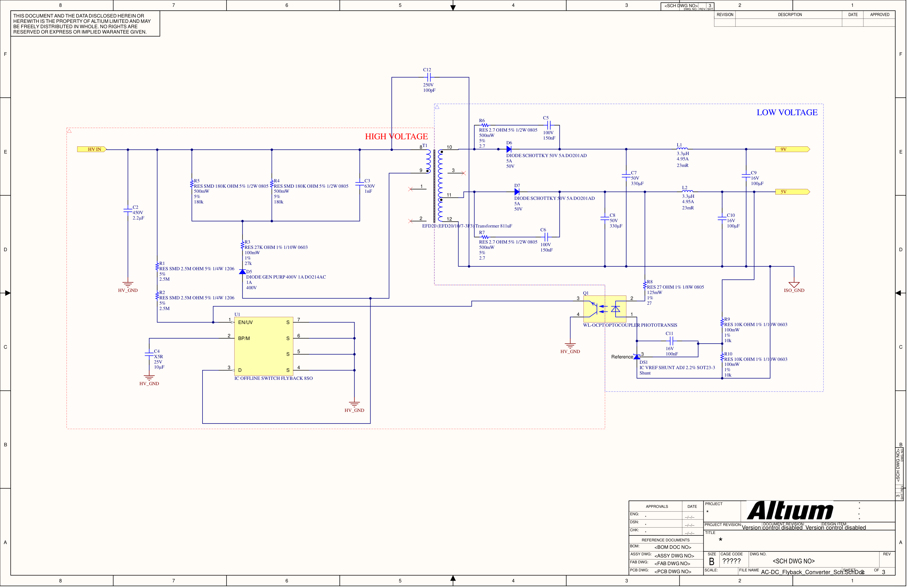Screen dimensions: 908x588
Task: Click IC OFFLINE SWITCH FLYBACK 8SO text
Action: [x=273, y=379]
